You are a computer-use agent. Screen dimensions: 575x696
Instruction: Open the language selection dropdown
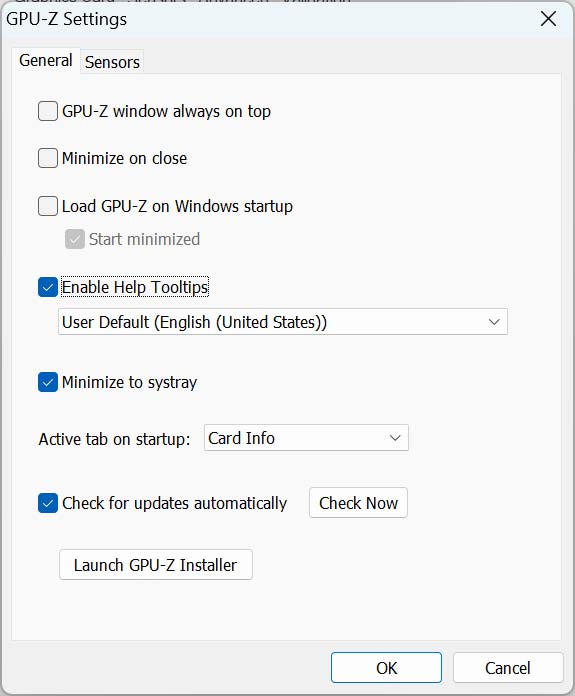pyautogui.click(x=283, y=322)
